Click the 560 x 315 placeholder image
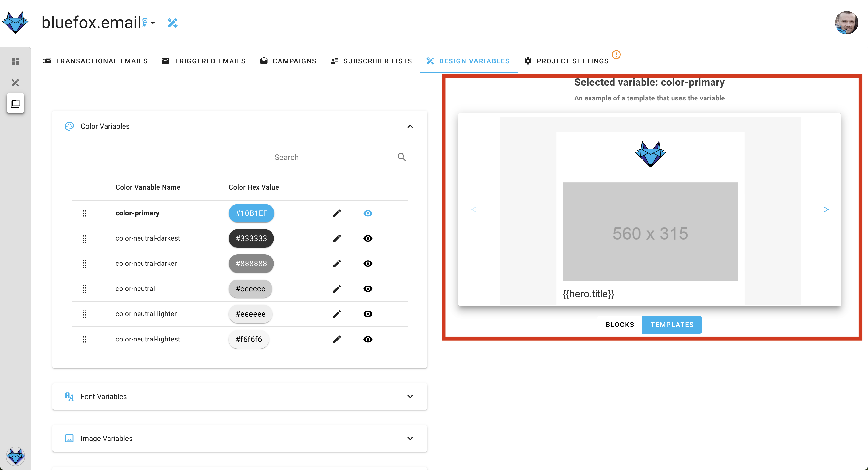 tap(650, 232)
